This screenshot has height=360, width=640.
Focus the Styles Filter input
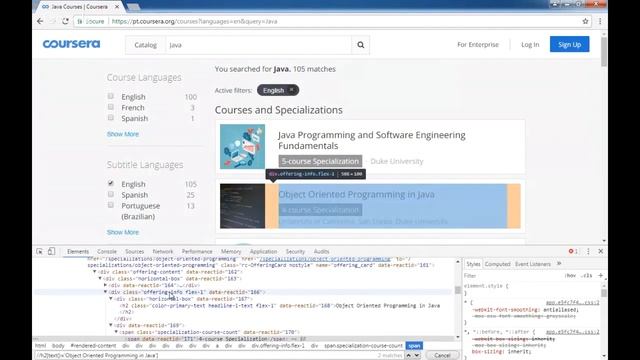point(513,276)
